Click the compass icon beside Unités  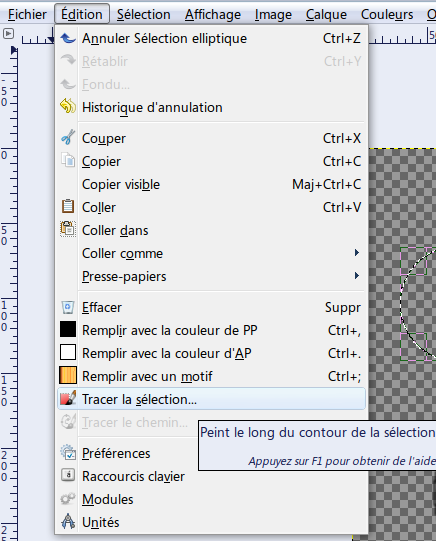pyautogui.click(x=68, y=521)
